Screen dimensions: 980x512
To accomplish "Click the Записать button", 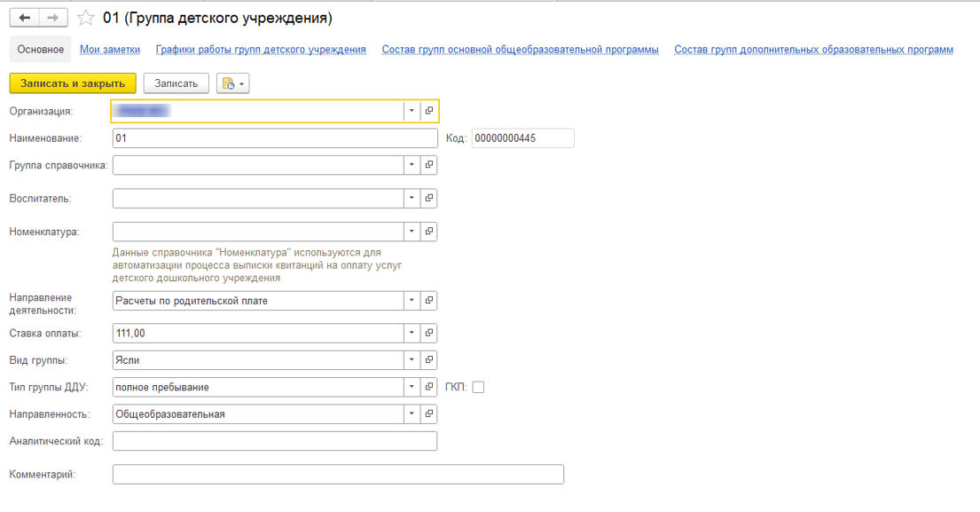I will coord(176,83).
